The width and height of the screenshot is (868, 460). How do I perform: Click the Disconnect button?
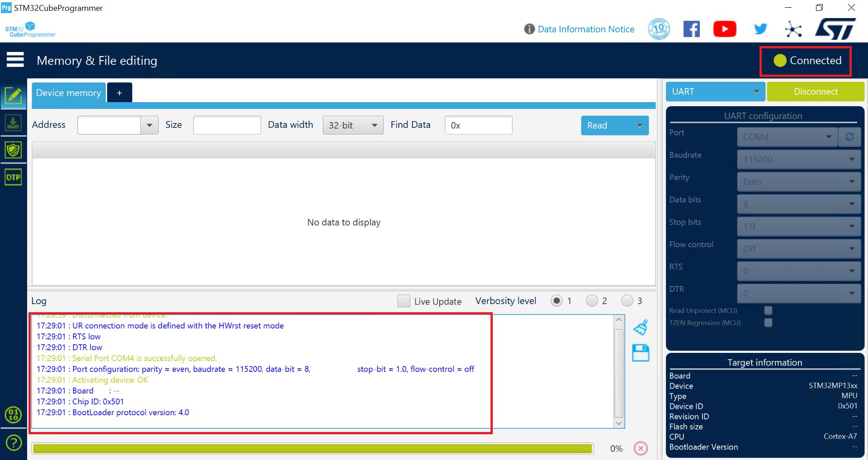pos(816,92)
